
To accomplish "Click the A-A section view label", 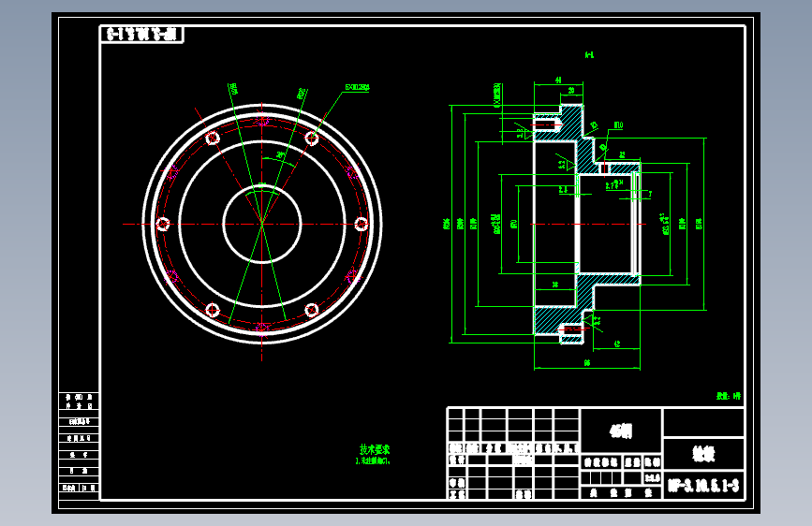I will click(589, 54).
